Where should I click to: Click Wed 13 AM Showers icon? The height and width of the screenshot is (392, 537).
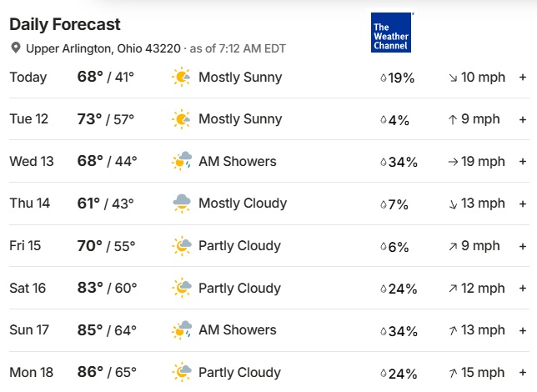(181, 161)
